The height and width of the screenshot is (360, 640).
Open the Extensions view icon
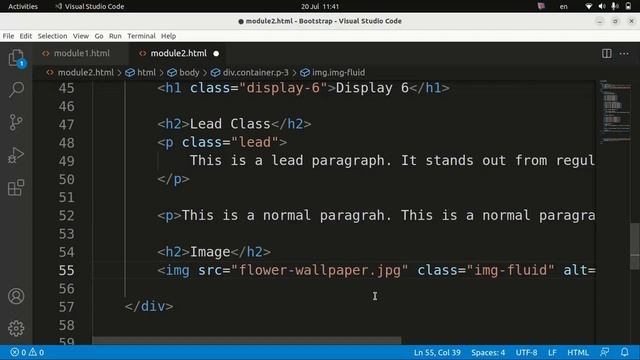click(16, 188)
